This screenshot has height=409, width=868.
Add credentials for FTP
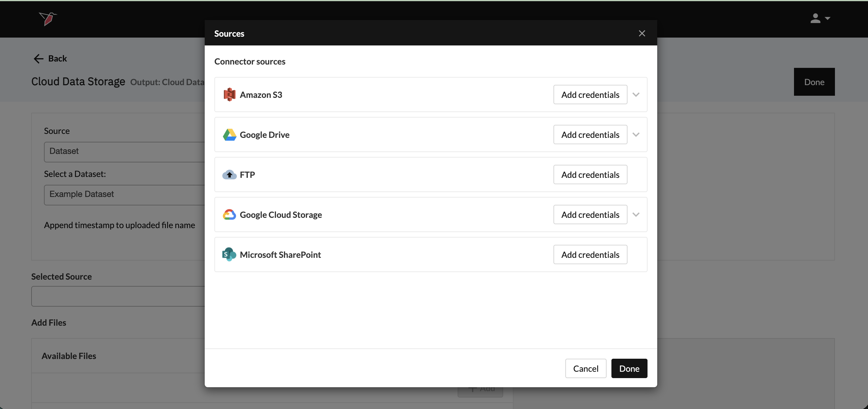(x=590, y=175)
